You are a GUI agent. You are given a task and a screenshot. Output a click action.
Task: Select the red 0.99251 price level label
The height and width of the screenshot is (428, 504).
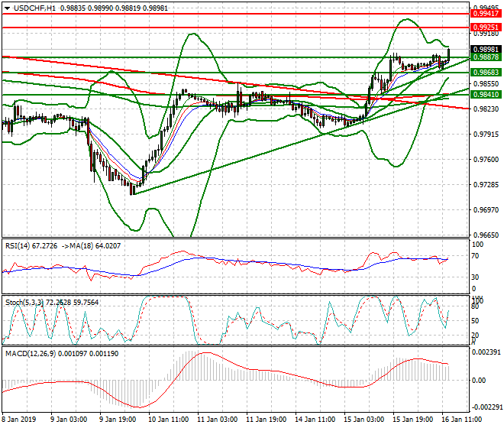point(486,27)
